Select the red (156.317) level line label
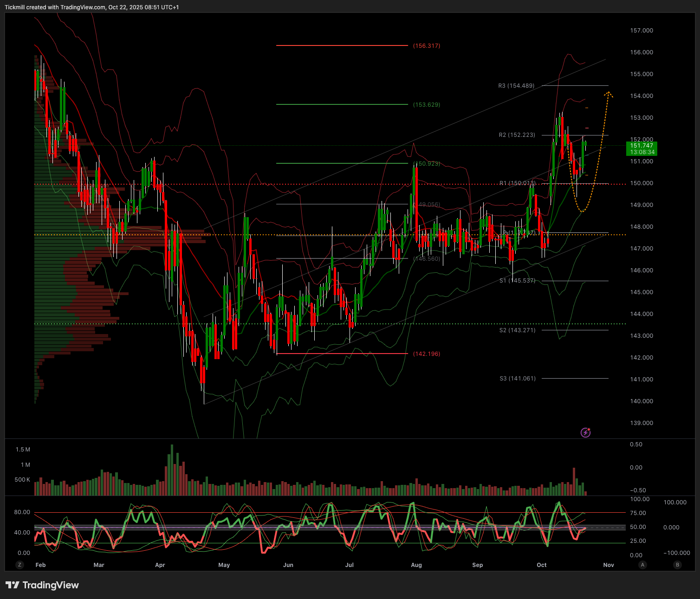Screen dimensions: 700x599 coord(427,46)
